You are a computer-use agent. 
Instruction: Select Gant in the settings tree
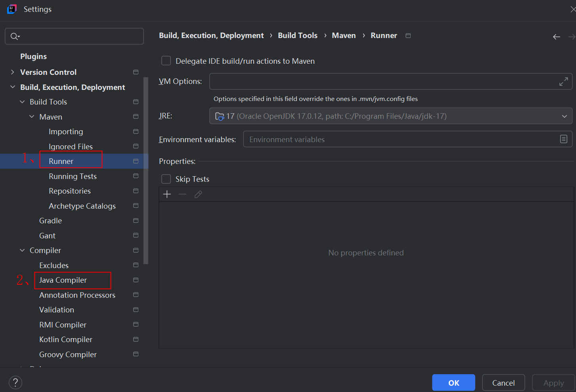47,236
